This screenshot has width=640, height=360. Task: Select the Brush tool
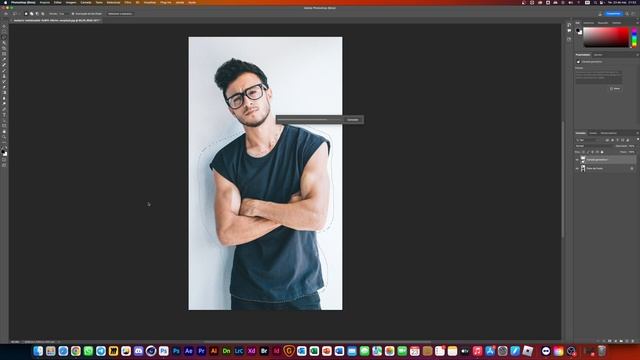coord(4,71)
